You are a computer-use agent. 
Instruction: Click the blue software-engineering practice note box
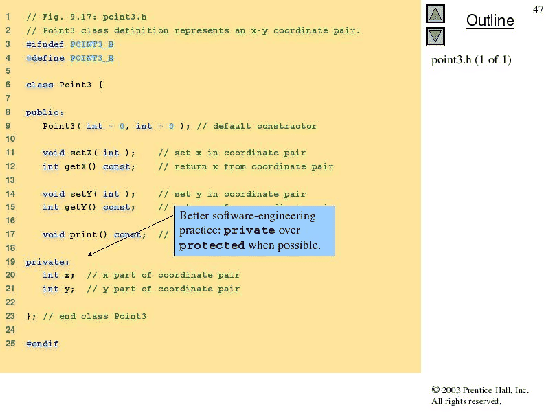pyautogui.click(x=255, y=231)
